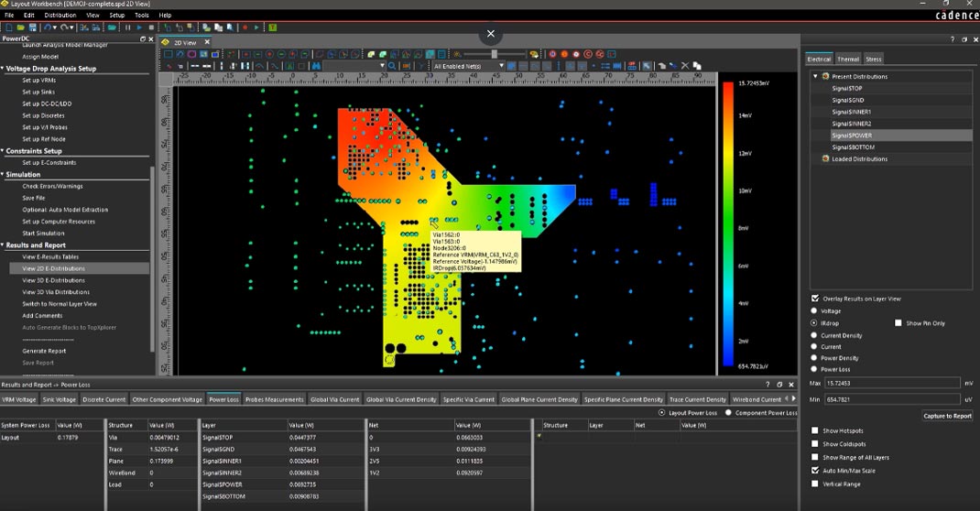
Task: Select the Power Loss radio in right panel
Action: (813, 369)
